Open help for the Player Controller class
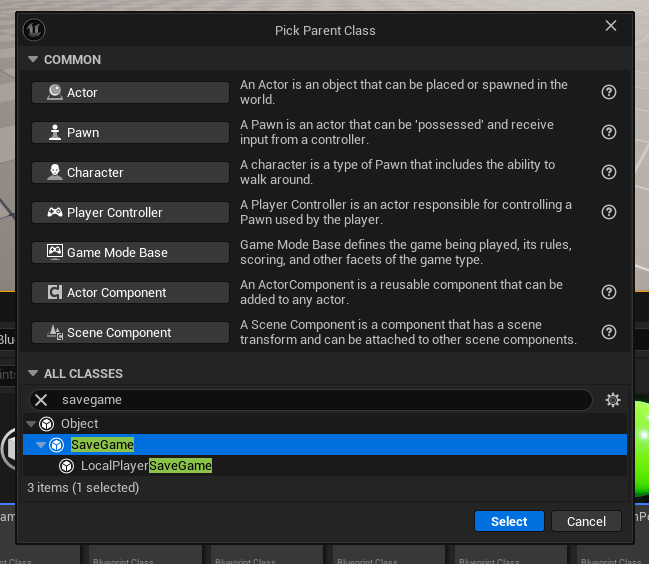The width and height of the screenshot is (649, 564). point(608,212)
